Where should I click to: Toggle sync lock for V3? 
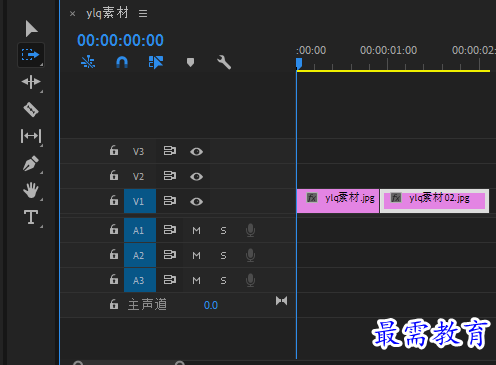click(x=170, y=151)
